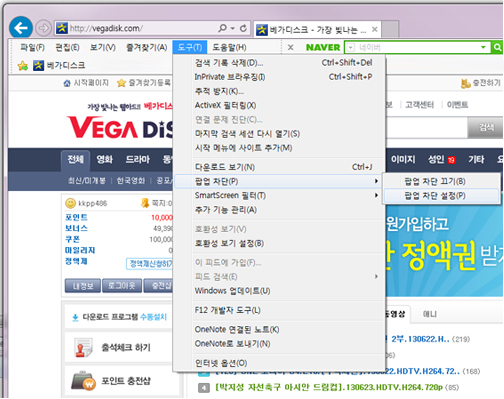Viewport: 504px width, 399px height.
Task: Open a new blank tab
Action: [x=390, y=29]
